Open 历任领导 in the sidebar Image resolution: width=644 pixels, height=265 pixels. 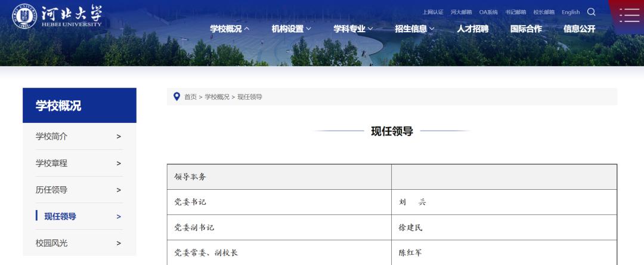pos(51,190)
